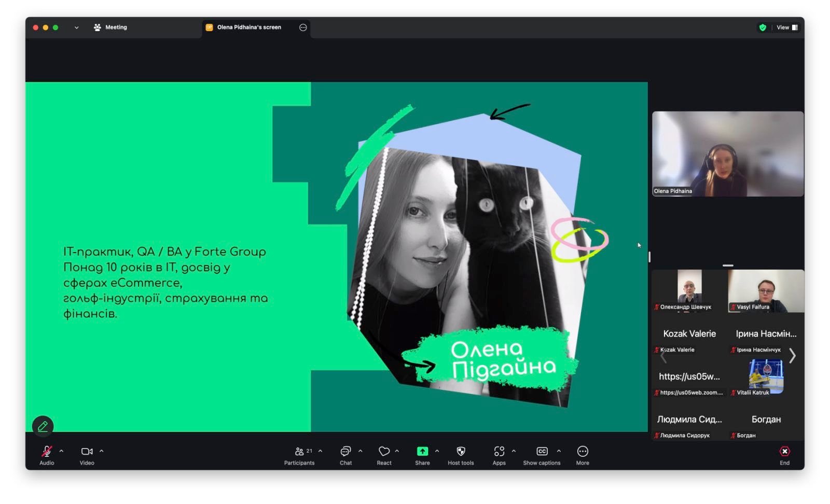This screenshot has width=830, height=504.
Task: Click the green Share screen button
Action: coord(422,455)
